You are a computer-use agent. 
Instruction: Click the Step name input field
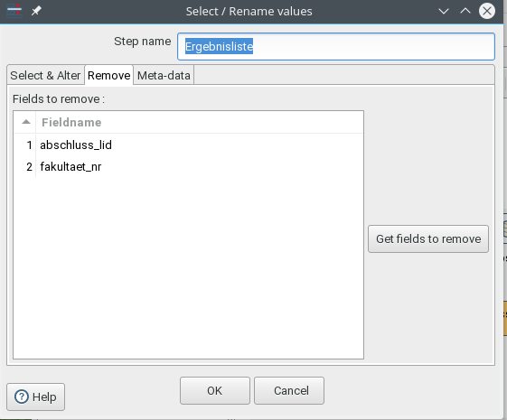click(x=336, y=47)
